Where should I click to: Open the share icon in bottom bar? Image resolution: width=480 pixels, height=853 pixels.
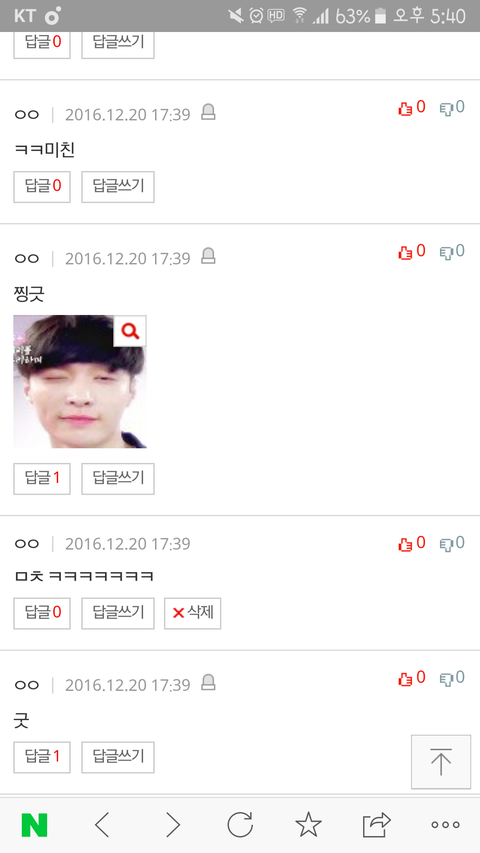click(377, 825)
